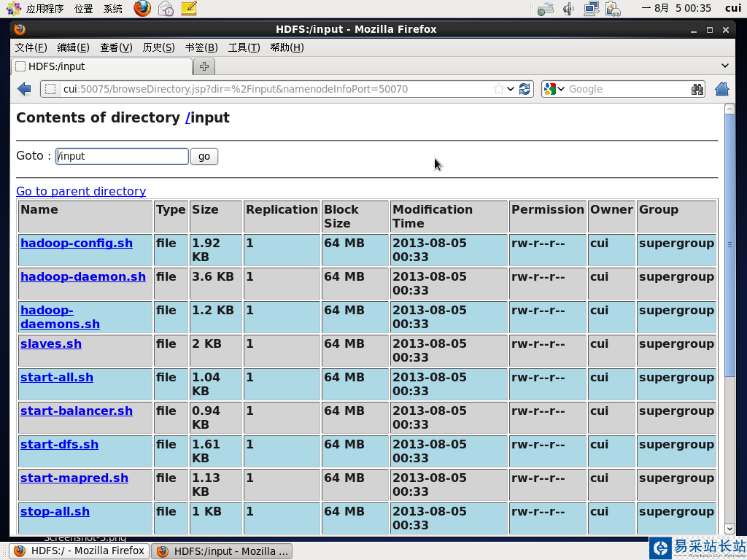Open the 历史(S) menu

[158, 47]
